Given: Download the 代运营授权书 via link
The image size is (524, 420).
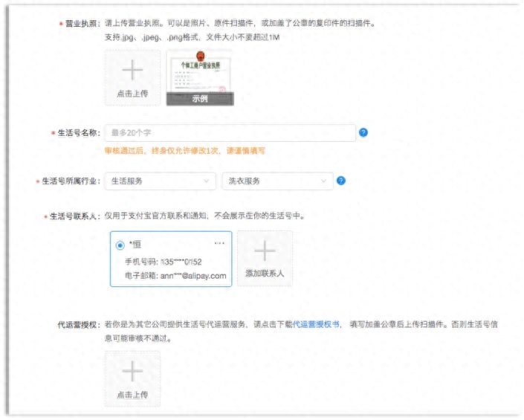Looking at the screenshot, I should 316,325.
